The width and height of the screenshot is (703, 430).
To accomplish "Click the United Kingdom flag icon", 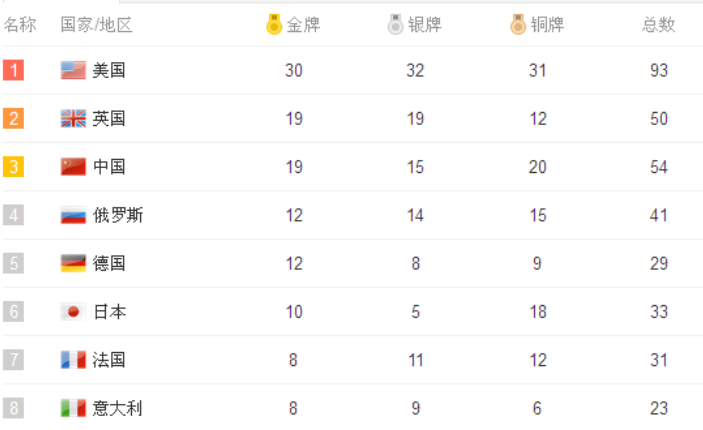I will pos(73,118).
